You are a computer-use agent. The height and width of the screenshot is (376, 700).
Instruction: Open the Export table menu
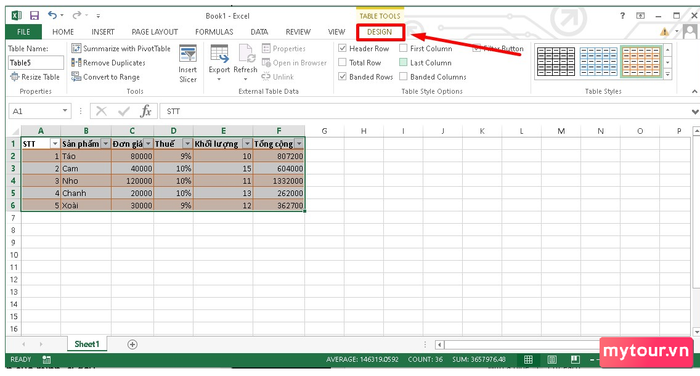point(219,63)
